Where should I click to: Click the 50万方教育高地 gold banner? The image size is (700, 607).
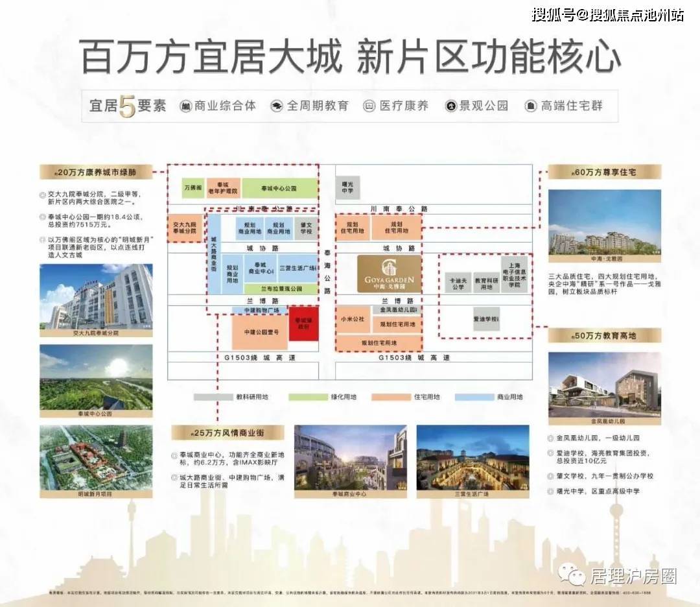coord(605,335)
